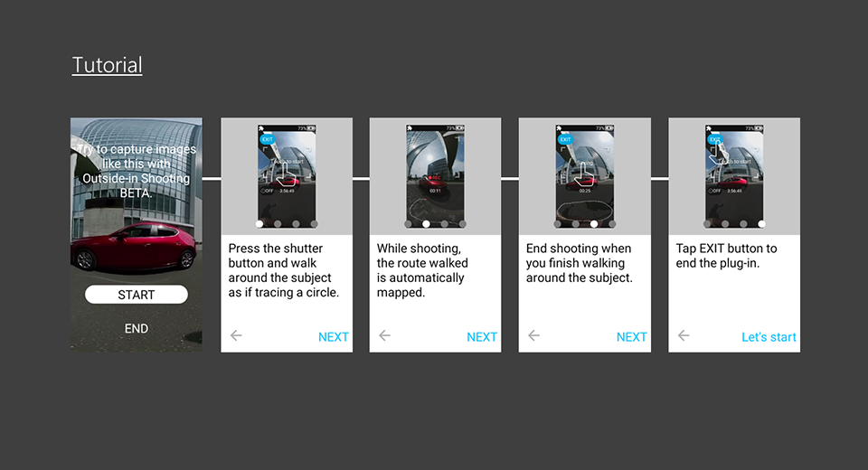The image size is (868, 470).
Task: Select third page dot on End shooting card
Action: 594,224
